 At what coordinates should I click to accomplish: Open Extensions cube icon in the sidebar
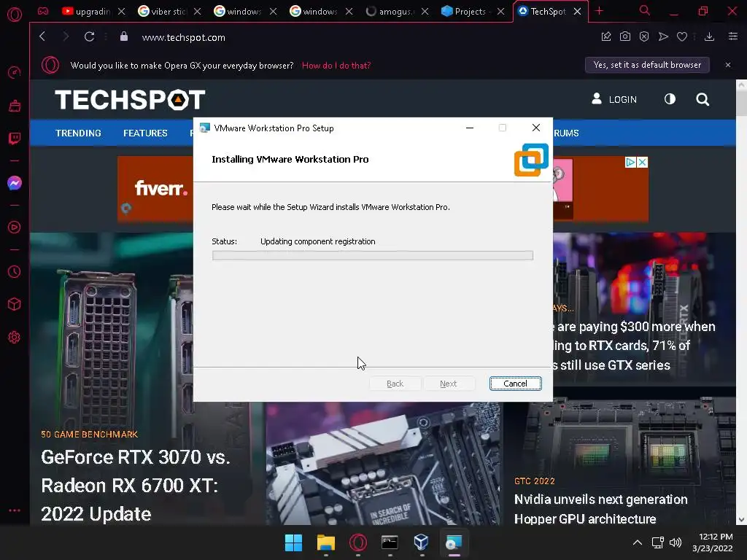15,304
